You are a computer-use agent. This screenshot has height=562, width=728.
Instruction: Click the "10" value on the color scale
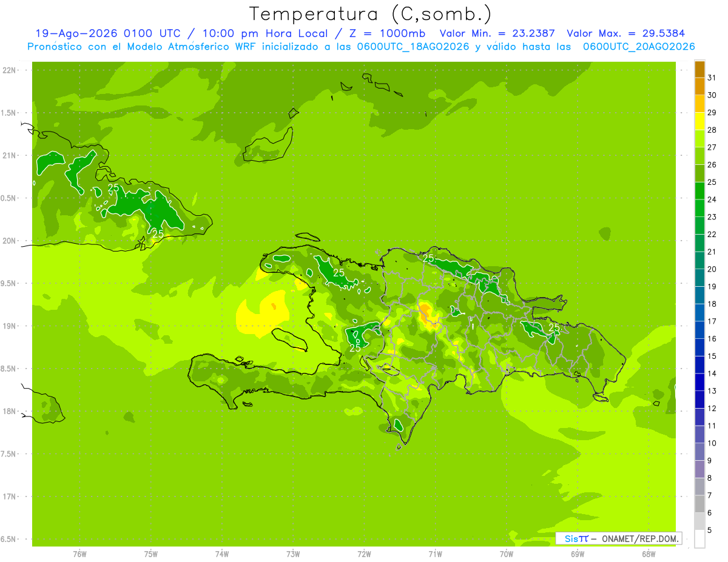coord(712,443)
